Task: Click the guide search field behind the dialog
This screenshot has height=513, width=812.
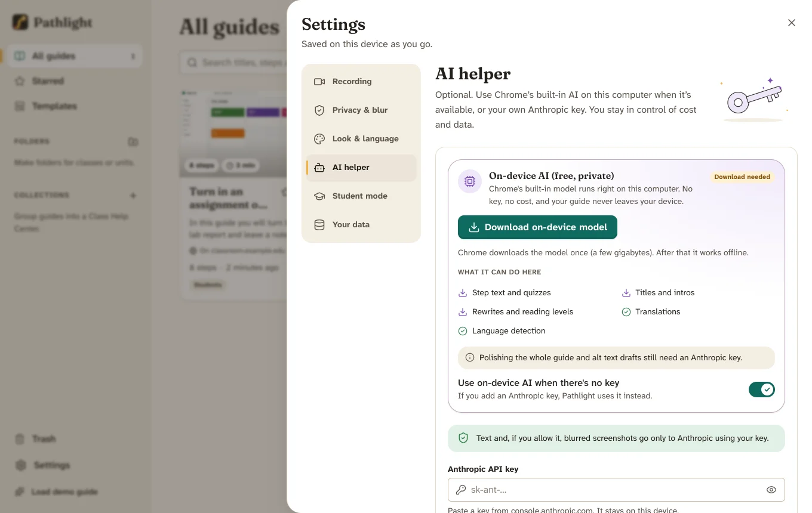Action: point(234,63)
